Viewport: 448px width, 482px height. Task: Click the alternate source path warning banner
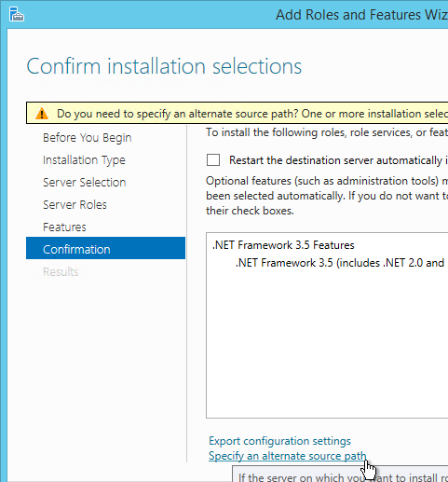[x=238, y=113]
